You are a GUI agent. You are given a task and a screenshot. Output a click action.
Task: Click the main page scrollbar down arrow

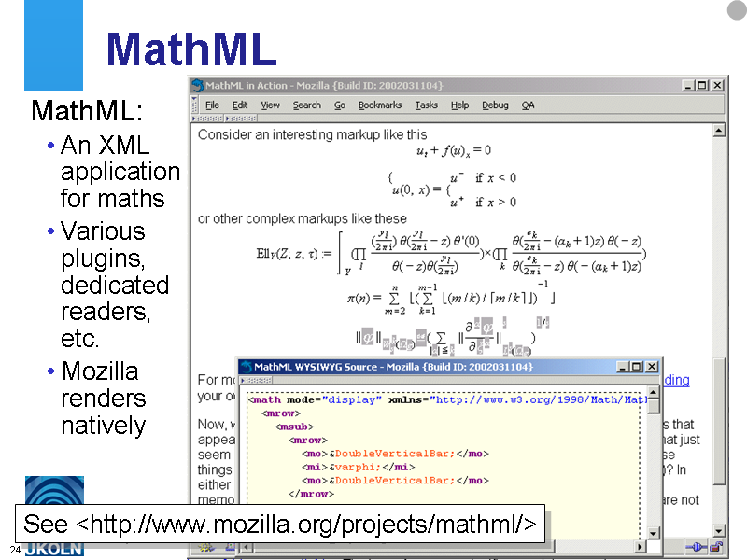(719, 530)
